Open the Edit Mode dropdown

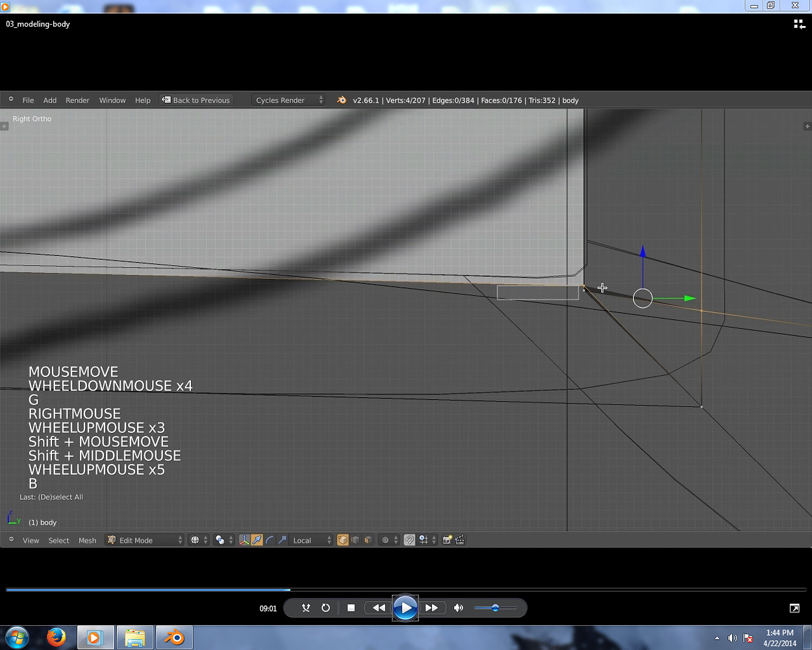(144, 540)
